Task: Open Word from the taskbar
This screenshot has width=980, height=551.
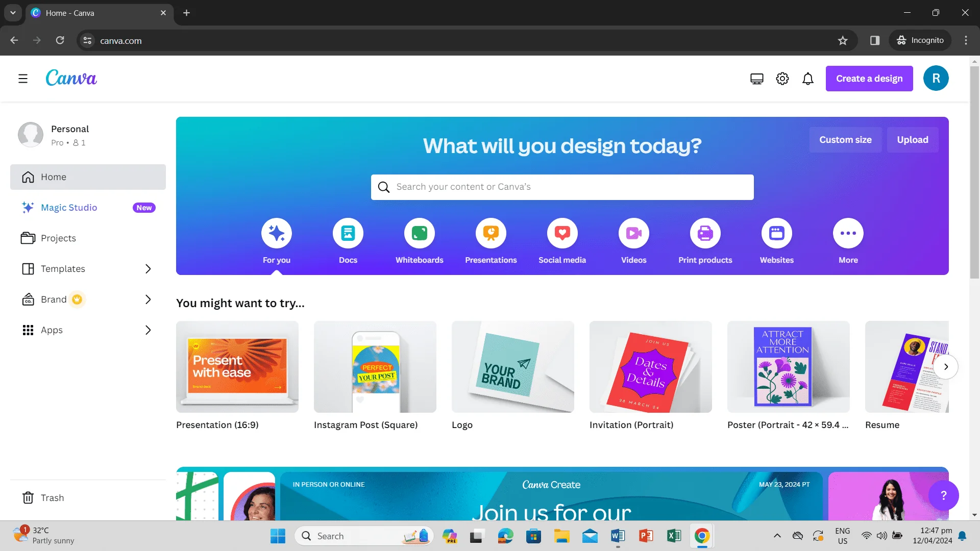Action: tap(618, 536)
